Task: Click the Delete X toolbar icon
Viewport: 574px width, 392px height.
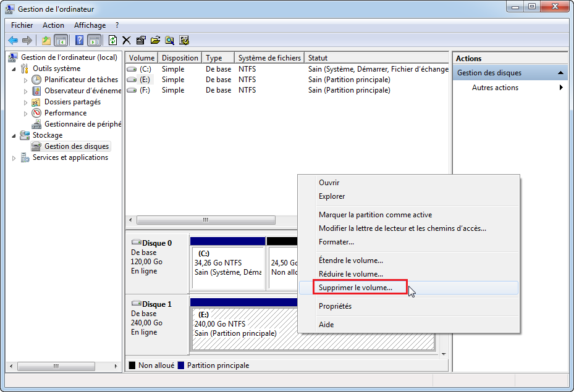Action: (x=126, y=40)
